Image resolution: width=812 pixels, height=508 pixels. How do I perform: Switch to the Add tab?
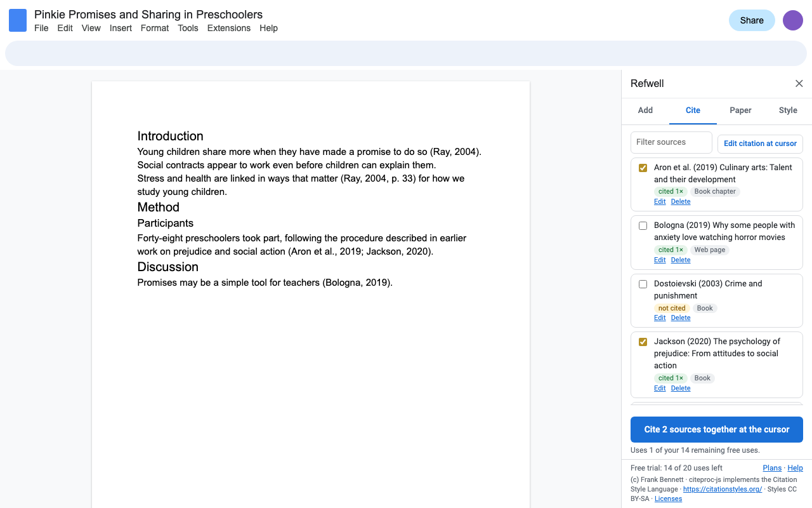click(645, 110)
